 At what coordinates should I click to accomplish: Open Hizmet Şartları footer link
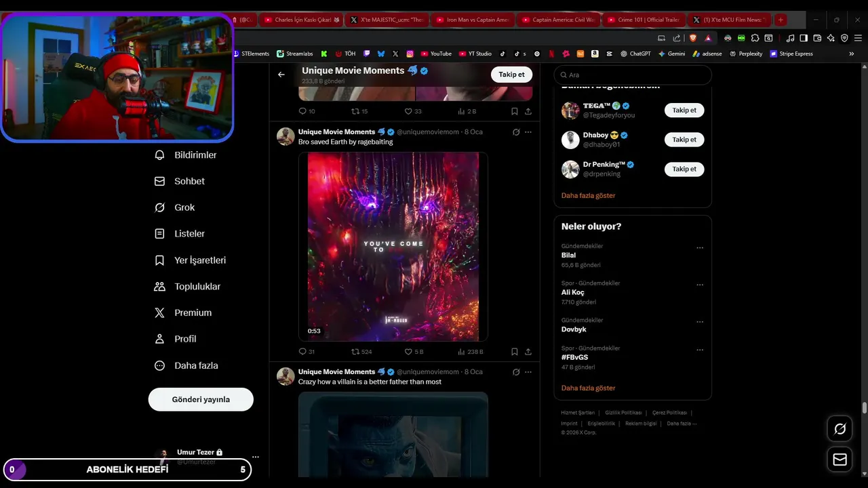pyautogui.click(x=578, y=413)
